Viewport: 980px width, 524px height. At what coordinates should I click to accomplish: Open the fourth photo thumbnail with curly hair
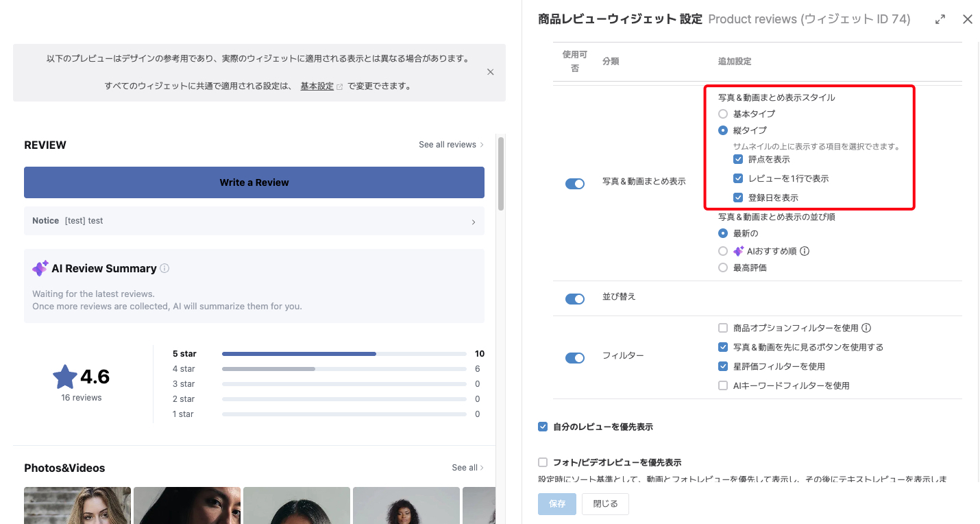point(406,505)
